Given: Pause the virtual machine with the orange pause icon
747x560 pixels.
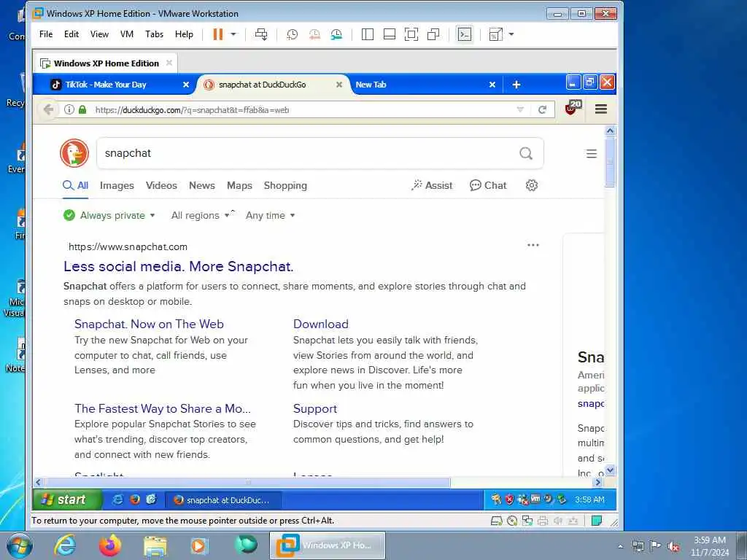Looking at the screenshot, I should (x=217, y=34).
